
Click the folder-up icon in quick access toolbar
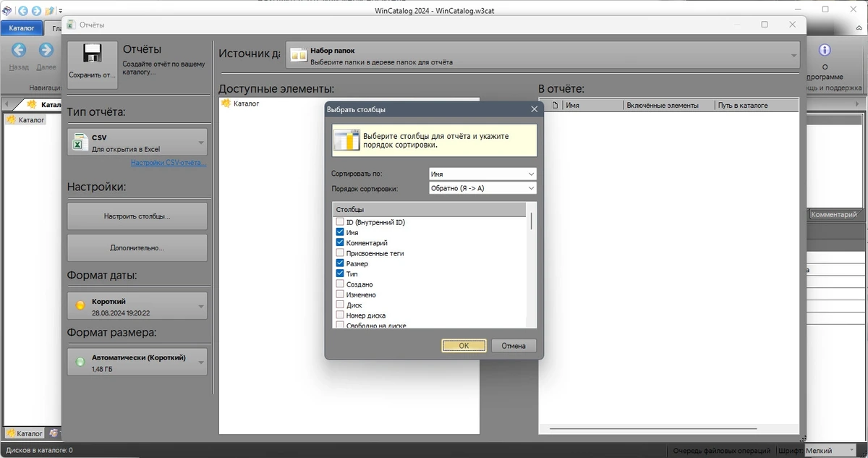pyautogui.click(x=49, y=10)
